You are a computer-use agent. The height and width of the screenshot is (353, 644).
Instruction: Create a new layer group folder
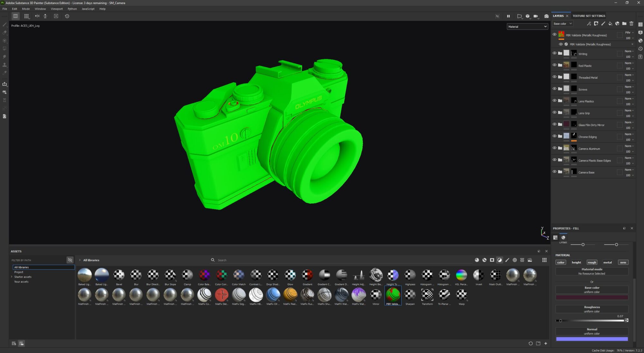click(x=624, y=24)
